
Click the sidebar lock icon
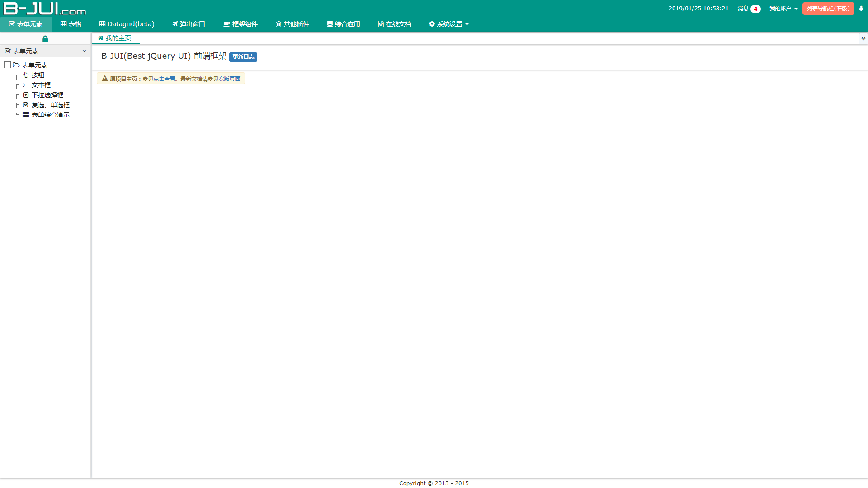[45, 39]
